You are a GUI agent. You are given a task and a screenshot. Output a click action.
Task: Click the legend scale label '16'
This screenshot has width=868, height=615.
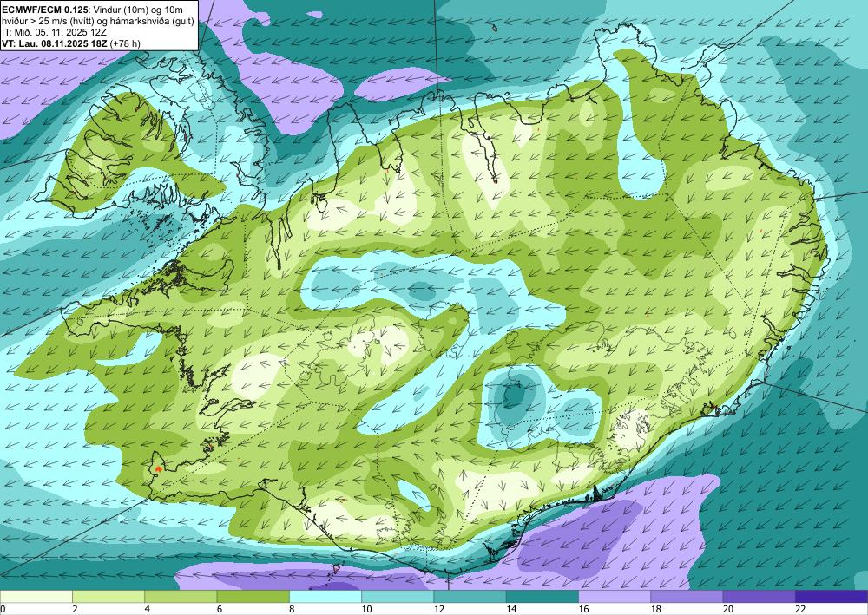tap(583, 609)
